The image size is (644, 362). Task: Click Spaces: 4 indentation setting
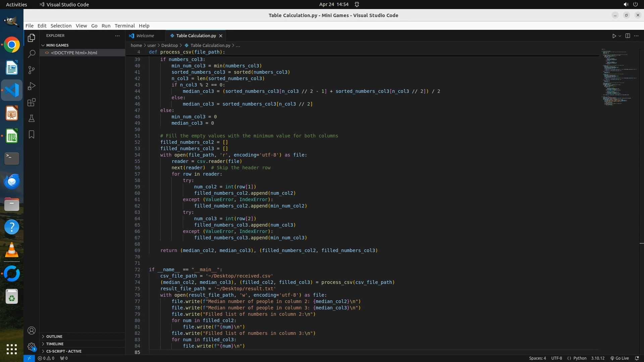click(x=537, y=358)
